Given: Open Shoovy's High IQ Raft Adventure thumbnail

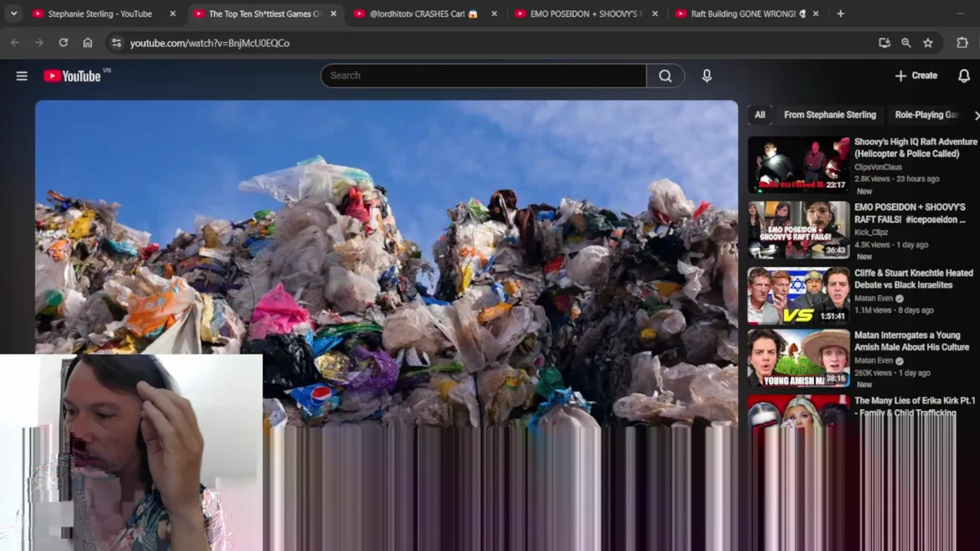Looking at the screenshot, I should tap(799, 165).
